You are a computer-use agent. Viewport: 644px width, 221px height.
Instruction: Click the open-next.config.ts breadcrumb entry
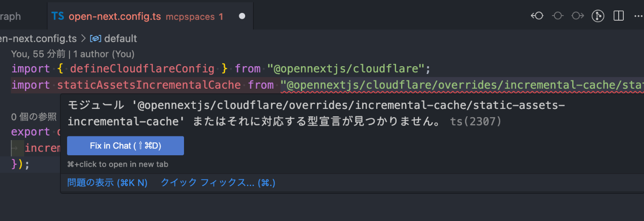coord(39,39)
